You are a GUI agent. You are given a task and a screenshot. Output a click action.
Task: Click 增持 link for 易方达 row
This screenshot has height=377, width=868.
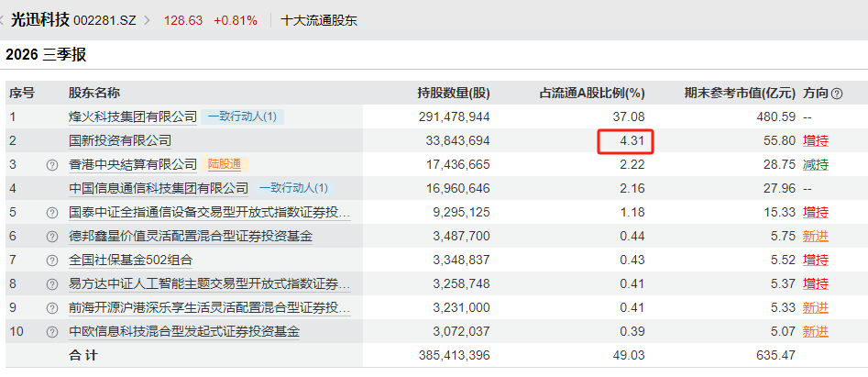[816, 284]
